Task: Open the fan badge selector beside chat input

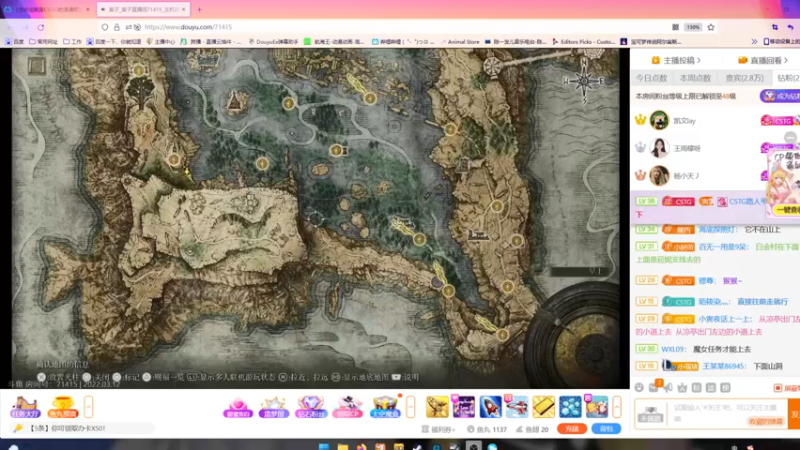Action: [x=651, y=413]
